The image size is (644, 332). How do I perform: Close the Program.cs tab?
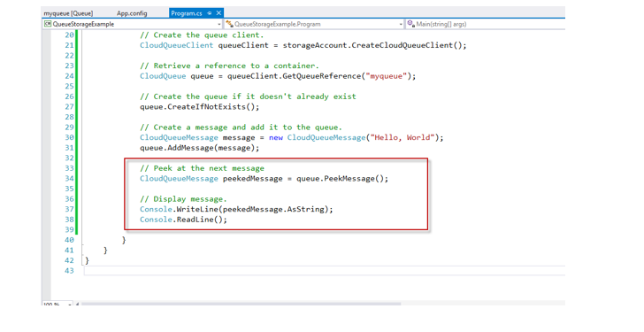218,13
